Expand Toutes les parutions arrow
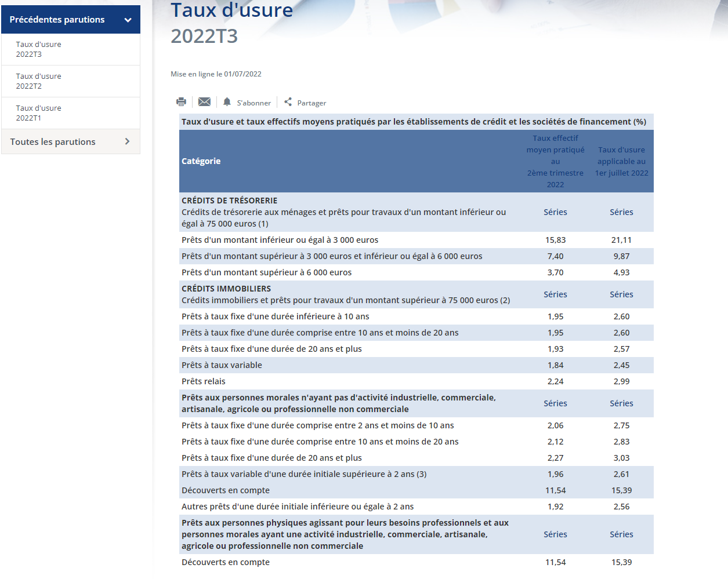The width and height of the screenshot is (728, 579). point(128,141)
